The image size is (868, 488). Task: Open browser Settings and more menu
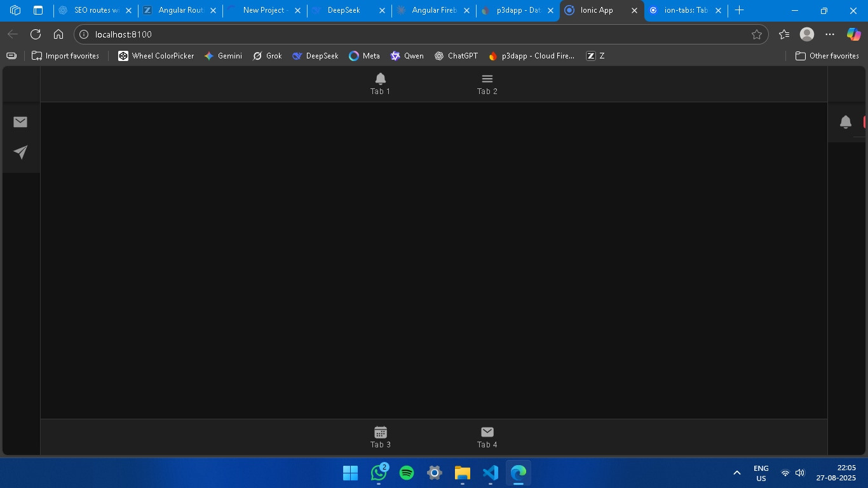click(x=830, y=34)
